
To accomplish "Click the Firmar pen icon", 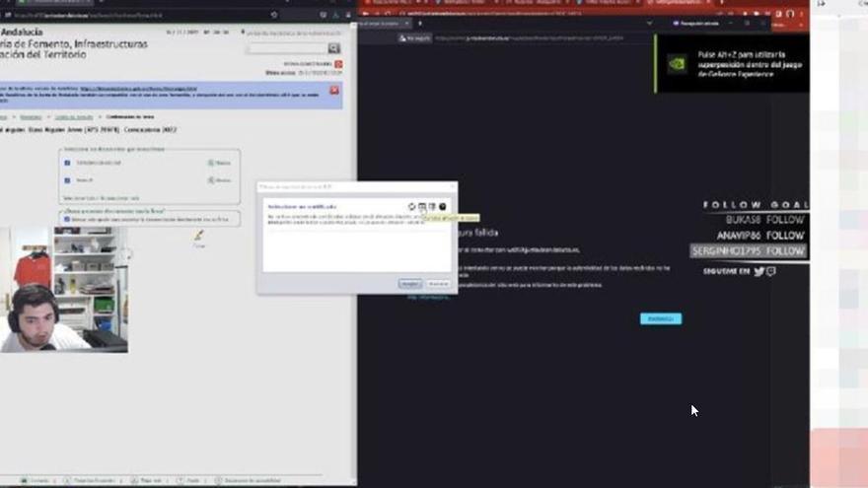I will point(198,236).
